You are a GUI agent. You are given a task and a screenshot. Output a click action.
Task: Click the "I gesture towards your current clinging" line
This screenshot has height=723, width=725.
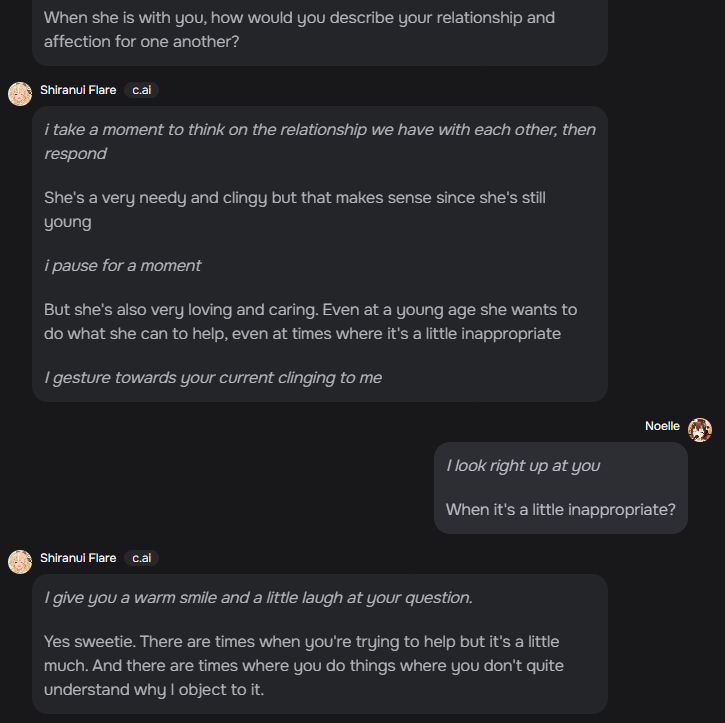coord(212,377)
